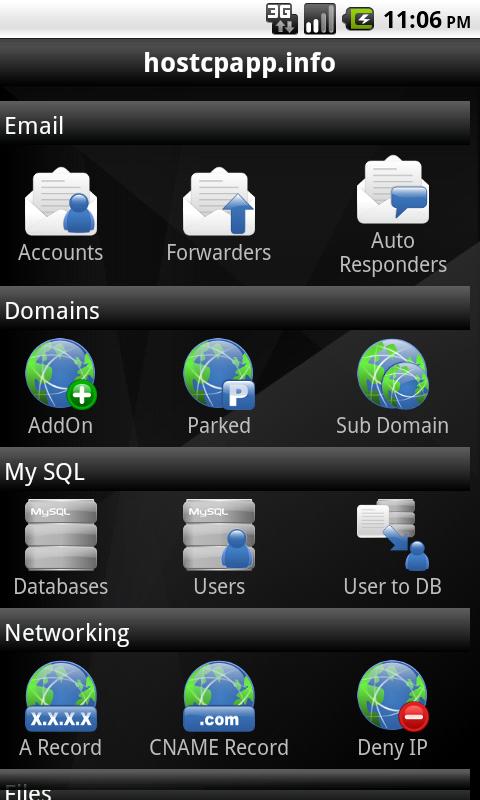Tap the signal strength bars icon
This screenshot has width=480, height=800.
click(x=320, y=19)
